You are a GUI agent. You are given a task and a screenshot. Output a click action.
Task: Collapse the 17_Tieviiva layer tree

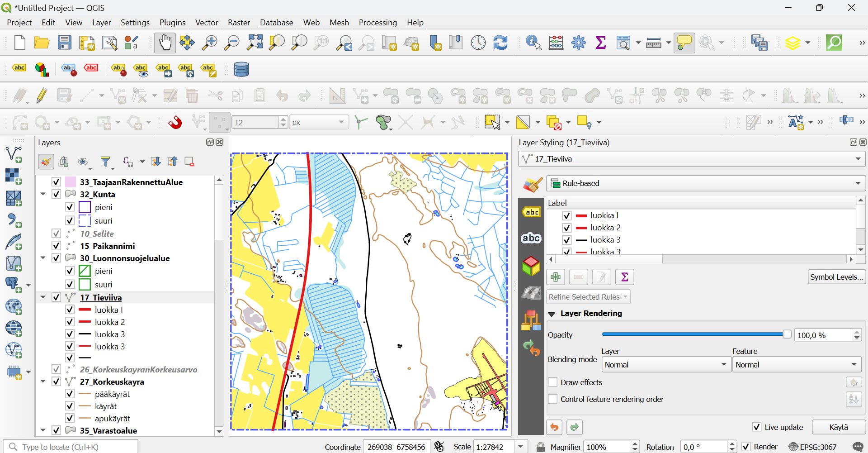tap(43, 297)
